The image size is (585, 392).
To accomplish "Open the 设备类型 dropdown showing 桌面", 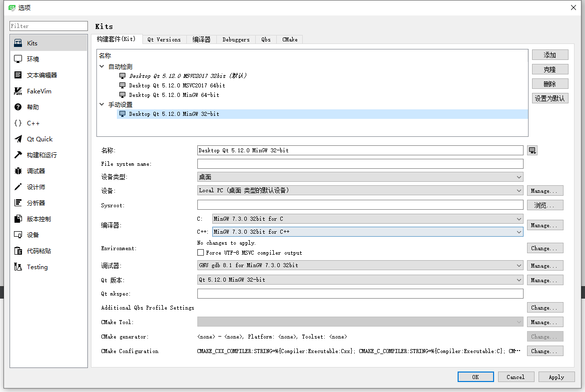I will 360,177.
